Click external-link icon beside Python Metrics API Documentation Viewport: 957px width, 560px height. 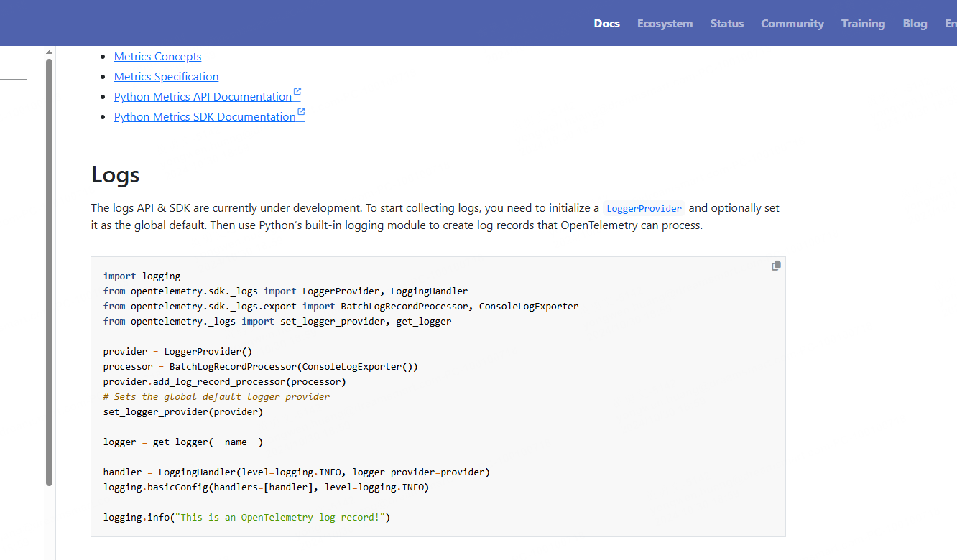coord(297,93)
